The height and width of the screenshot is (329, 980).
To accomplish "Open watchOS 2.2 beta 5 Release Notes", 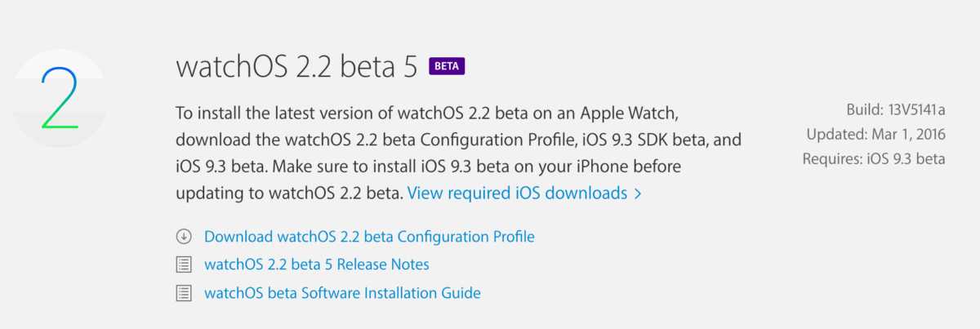I will point(316,265).
